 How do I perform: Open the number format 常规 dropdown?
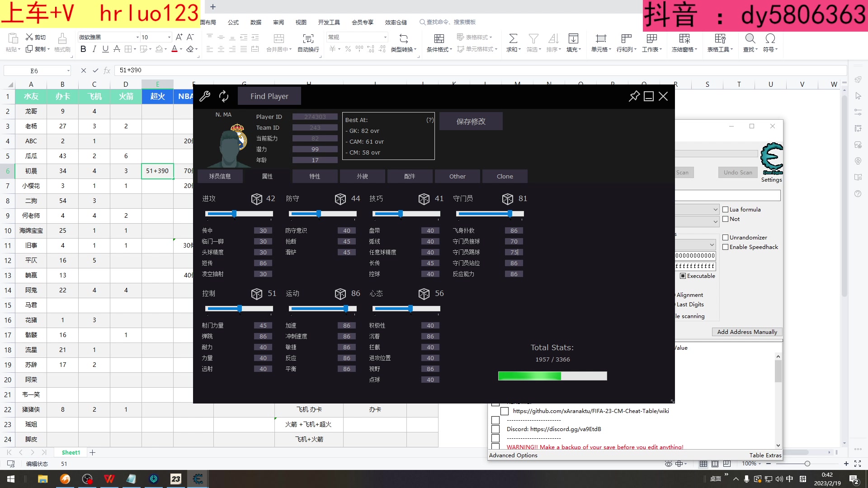[385, 37]
